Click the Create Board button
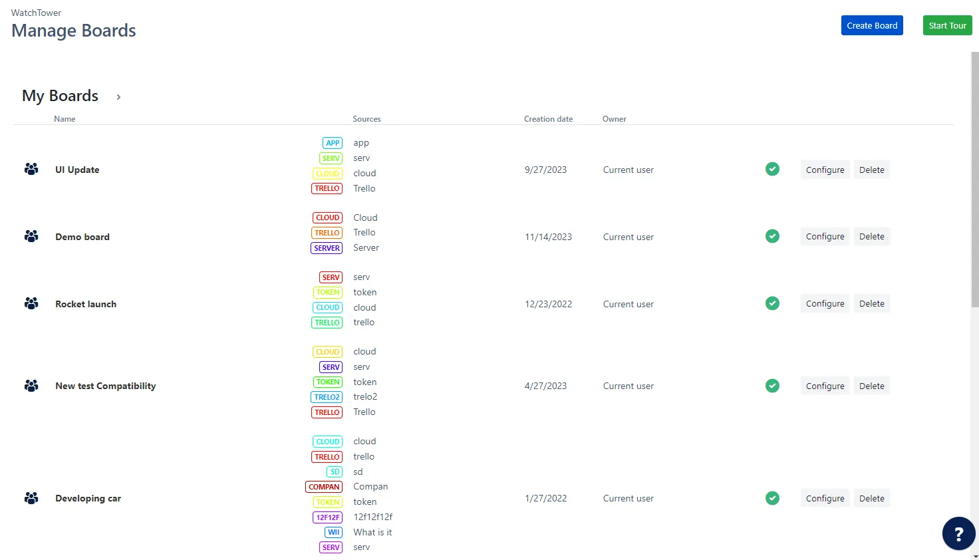This screenshot has height=560, width=979. (872, 25)
